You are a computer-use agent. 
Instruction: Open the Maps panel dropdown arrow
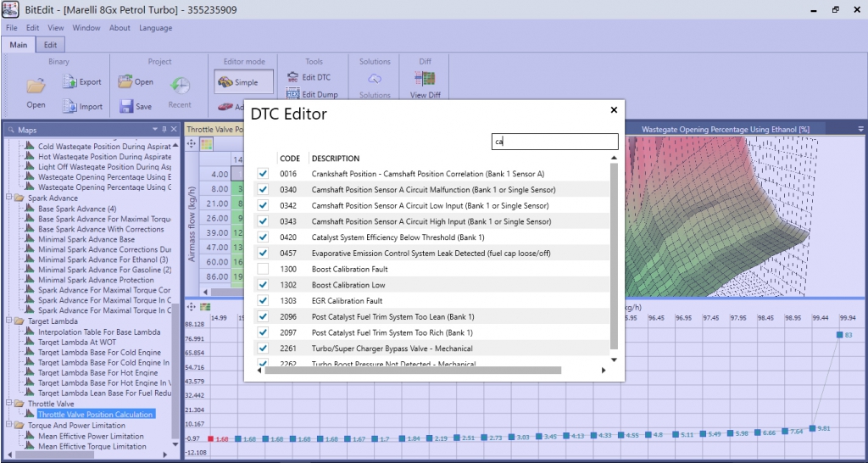(155, 130)
